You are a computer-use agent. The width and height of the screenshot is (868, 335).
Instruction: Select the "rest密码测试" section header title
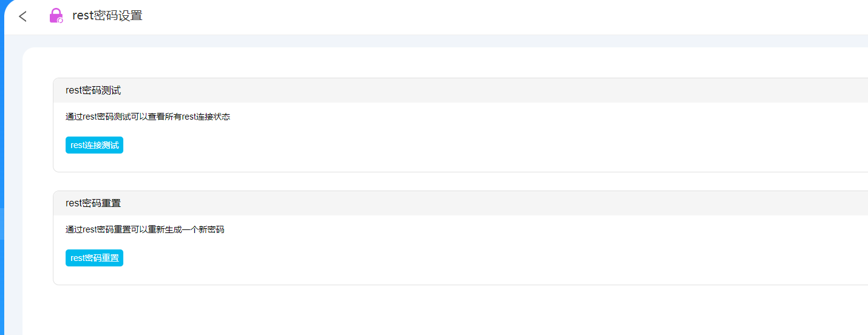93,90
